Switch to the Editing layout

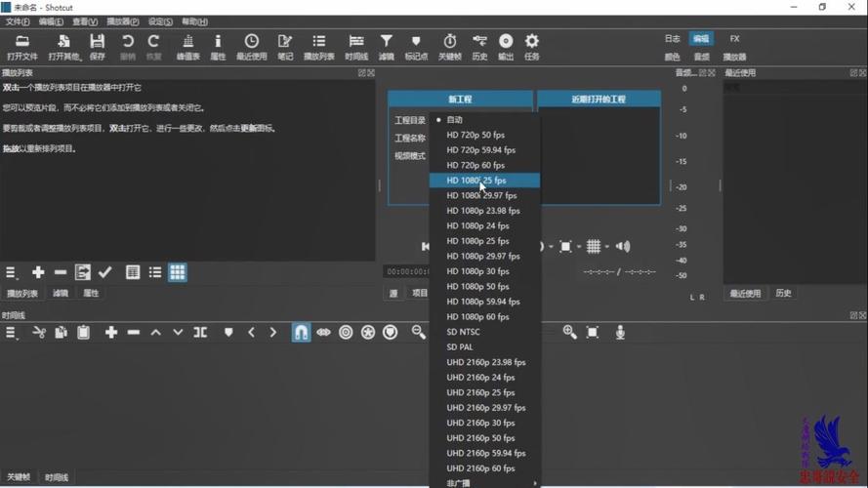point(701,39)
